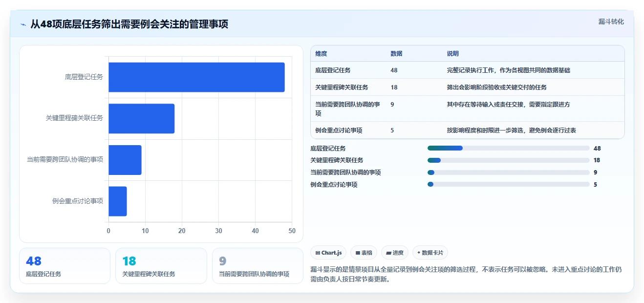This screenshot has height=303, width=644.
Task: Click the footnote paragraph starting 漏斗显示的是
Action: click(466, 275)
